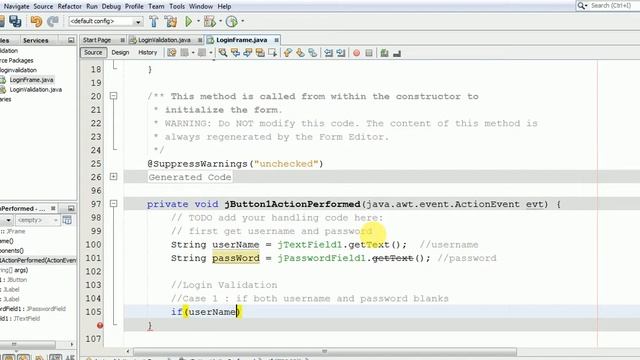Open the Help menu
This screenshot has height=360, width=640.
pos(224,7)
